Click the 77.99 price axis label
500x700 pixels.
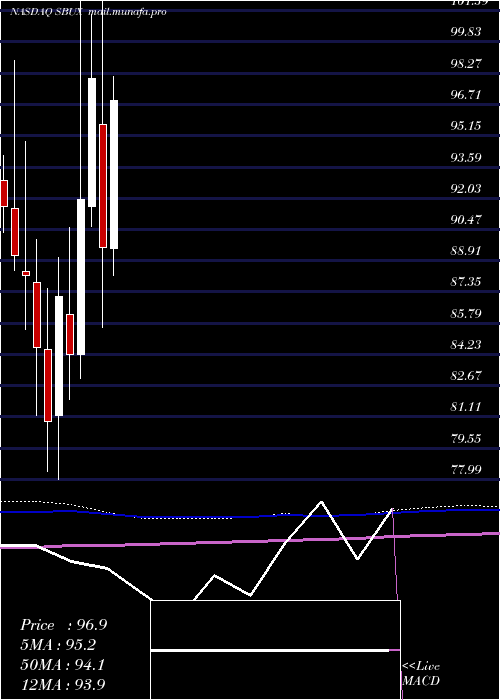click(466, 470)
